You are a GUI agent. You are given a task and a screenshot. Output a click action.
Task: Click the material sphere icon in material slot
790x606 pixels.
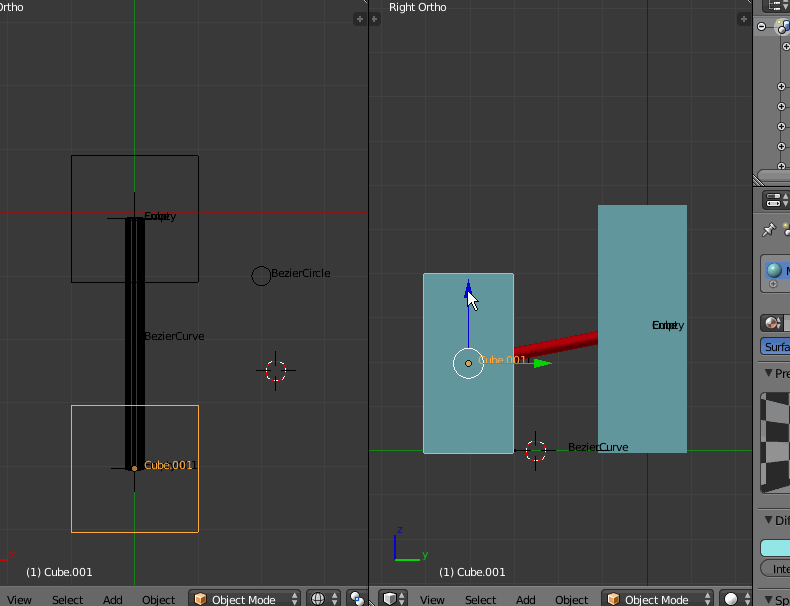[774, 270]
